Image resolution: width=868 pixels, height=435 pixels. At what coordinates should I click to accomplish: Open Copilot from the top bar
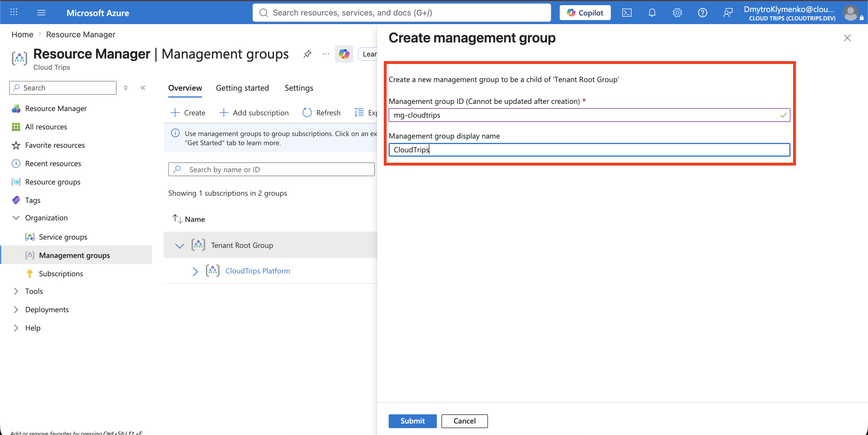click(x=585, y=13)
